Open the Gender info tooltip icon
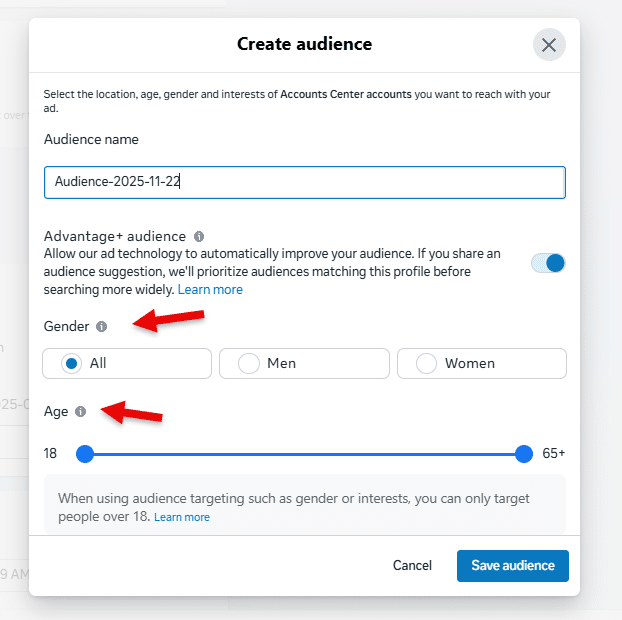The image size is (622, 620). (101, 327)
